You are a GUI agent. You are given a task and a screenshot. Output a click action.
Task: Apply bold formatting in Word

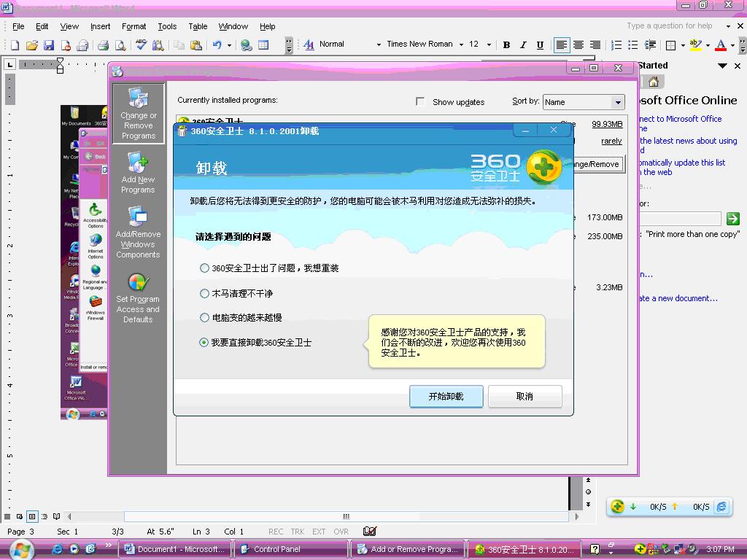click(506, 44)
